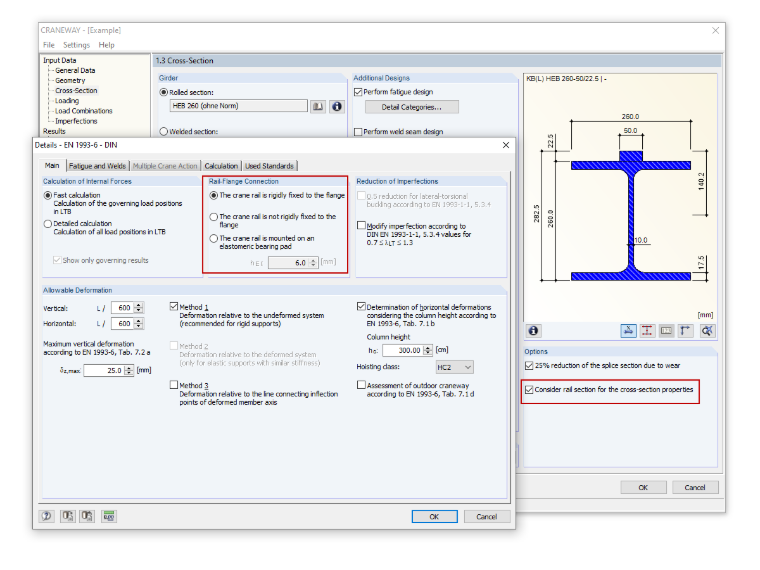
Task: Select 'Rolled section' radio button
Action: (x=164, y=92)
